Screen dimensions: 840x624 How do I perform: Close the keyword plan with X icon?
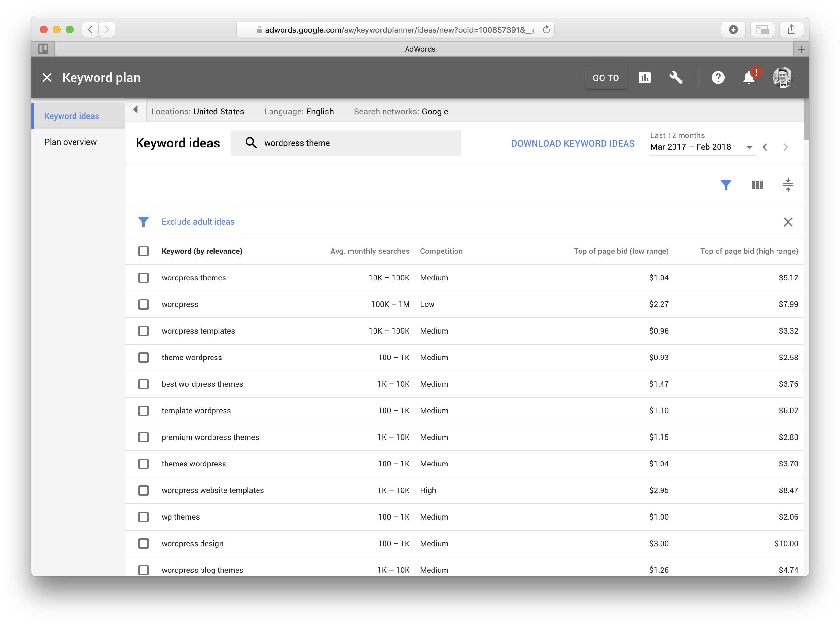(x=47, y=78)
